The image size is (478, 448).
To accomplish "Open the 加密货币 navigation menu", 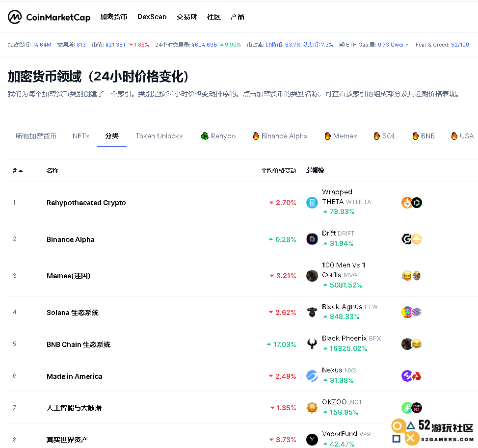I will pyautogui.click(x=114, y=17).
